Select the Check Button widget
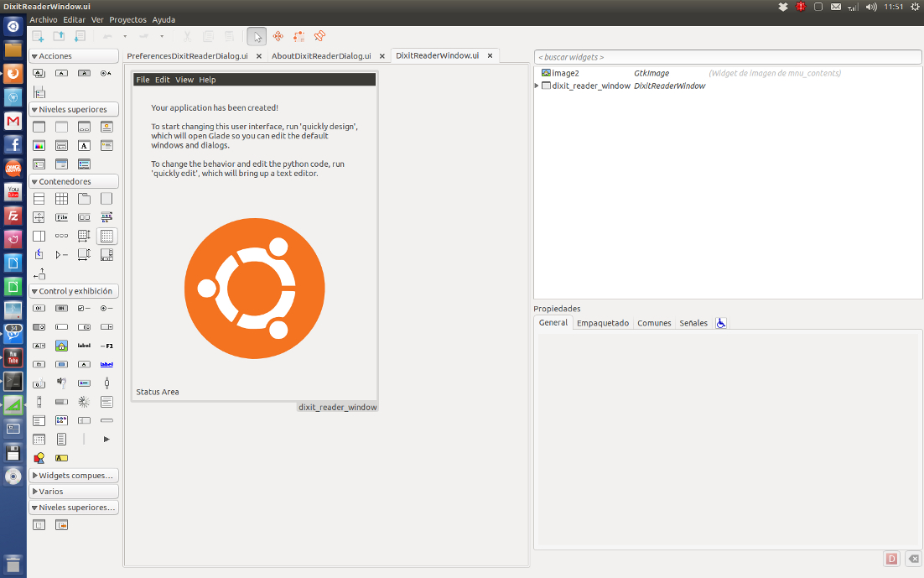 tap(85, 309)
